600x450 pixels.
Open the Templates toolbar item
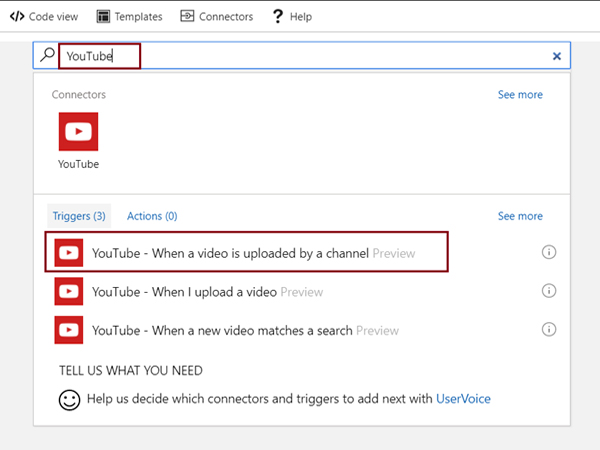129,16
